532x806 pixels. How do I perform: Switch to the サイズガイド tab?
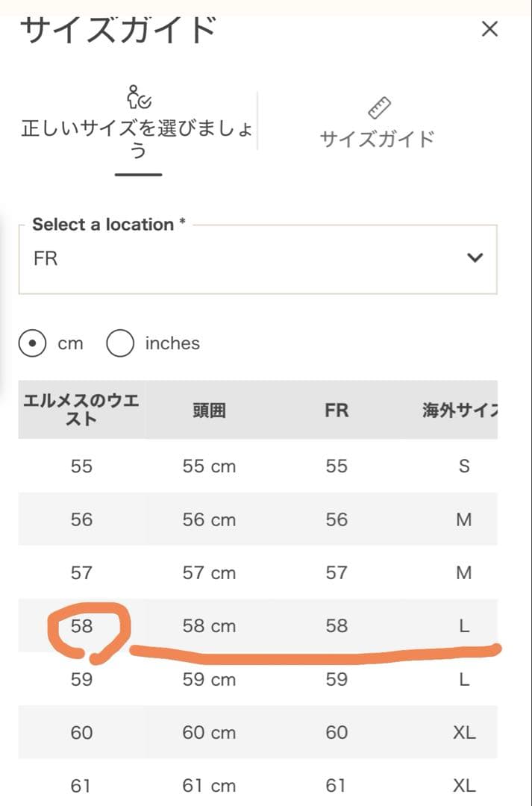[378, 137]
